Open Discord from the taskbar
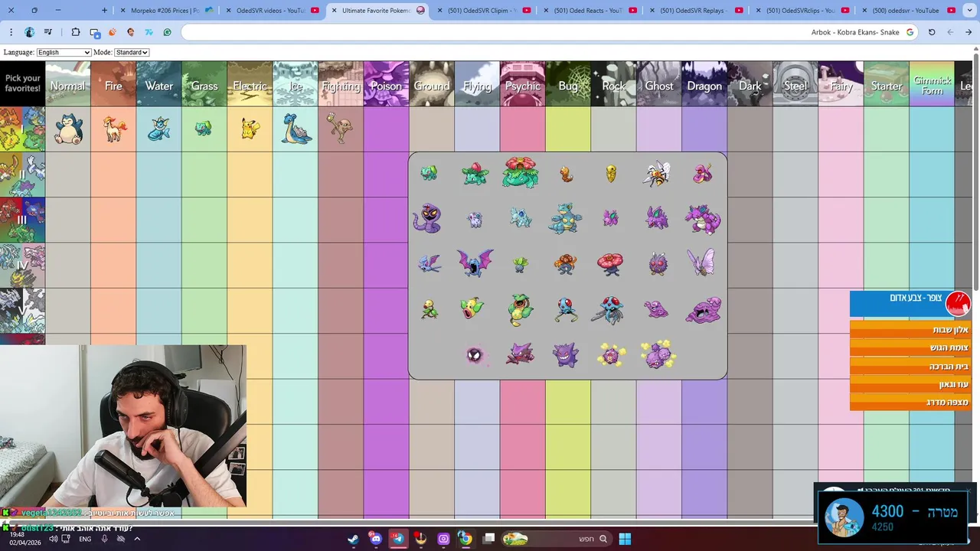Screen dimensions: 980x551 376,539
